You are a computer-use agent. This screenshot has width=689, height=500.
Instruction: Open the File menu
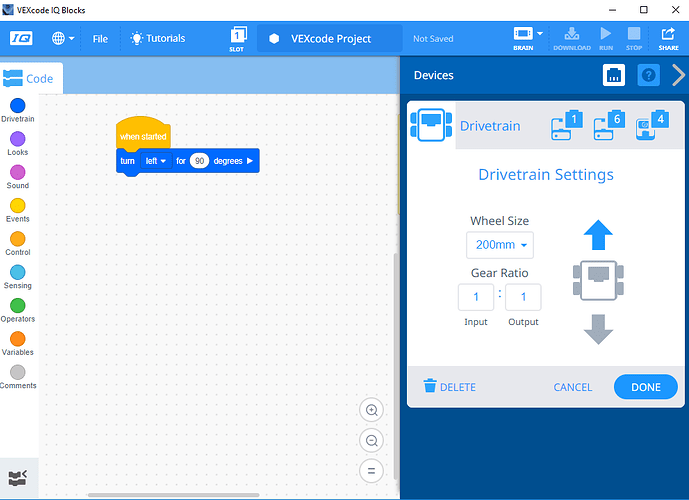(100, 39)
